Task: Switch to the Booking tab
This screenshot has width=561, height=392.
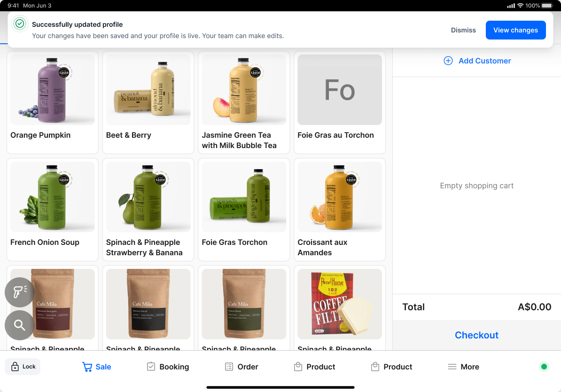Action: click(x=168, y=367)
